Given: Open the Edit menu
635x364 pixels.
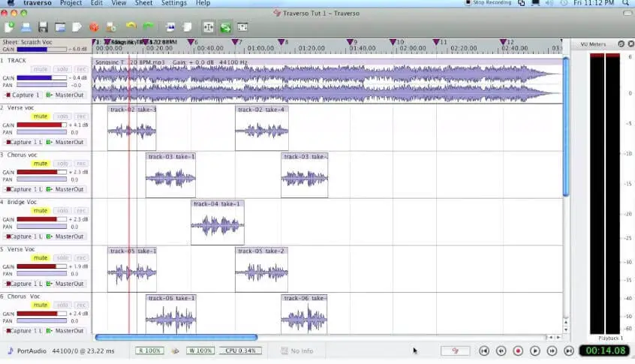Looking at the screenshot, I should (96, 3).
